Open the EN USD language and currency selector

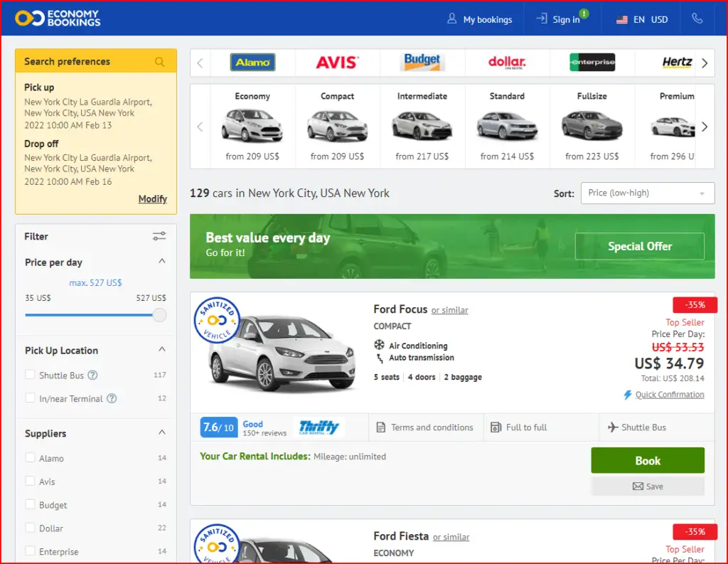click(642, 19)
